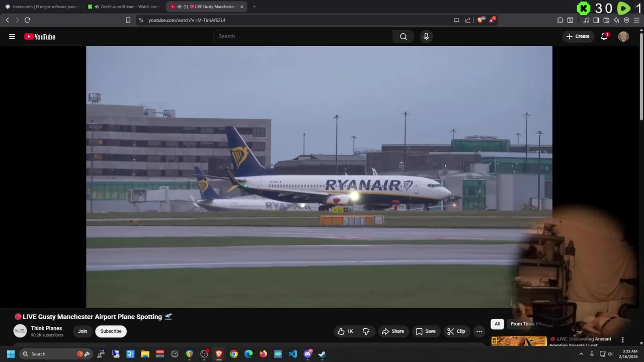Viewport: 644px width, 362px height.
Task: Open Brave VPN shield icon
Action: (626, 20)
